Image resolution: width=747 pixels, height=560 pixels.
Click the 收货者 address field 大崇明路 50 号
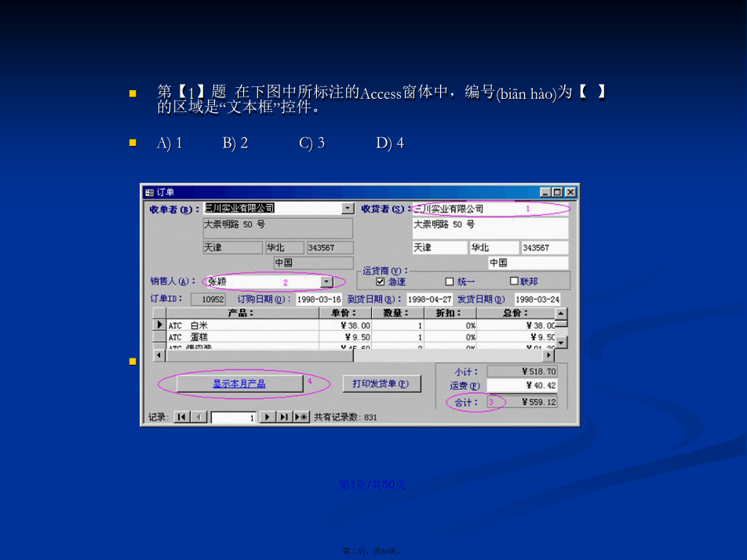point(490,228)
